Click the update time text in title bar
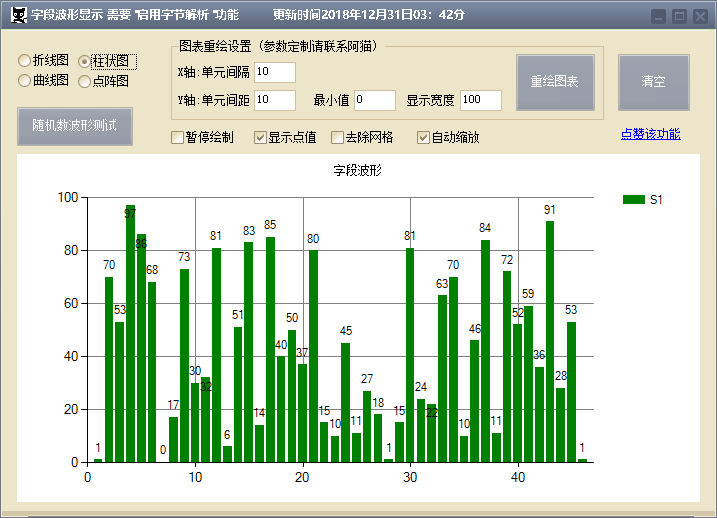 [369, 15]
